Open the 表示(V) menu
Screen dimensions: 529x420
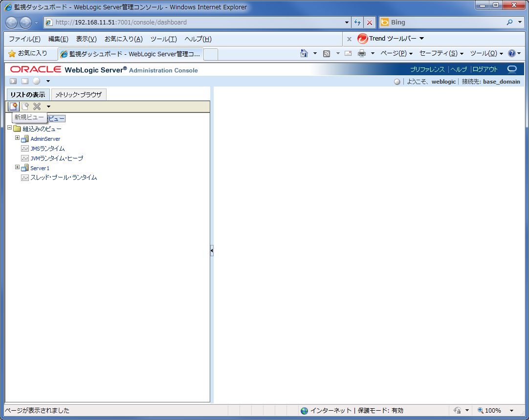[87, 39]
